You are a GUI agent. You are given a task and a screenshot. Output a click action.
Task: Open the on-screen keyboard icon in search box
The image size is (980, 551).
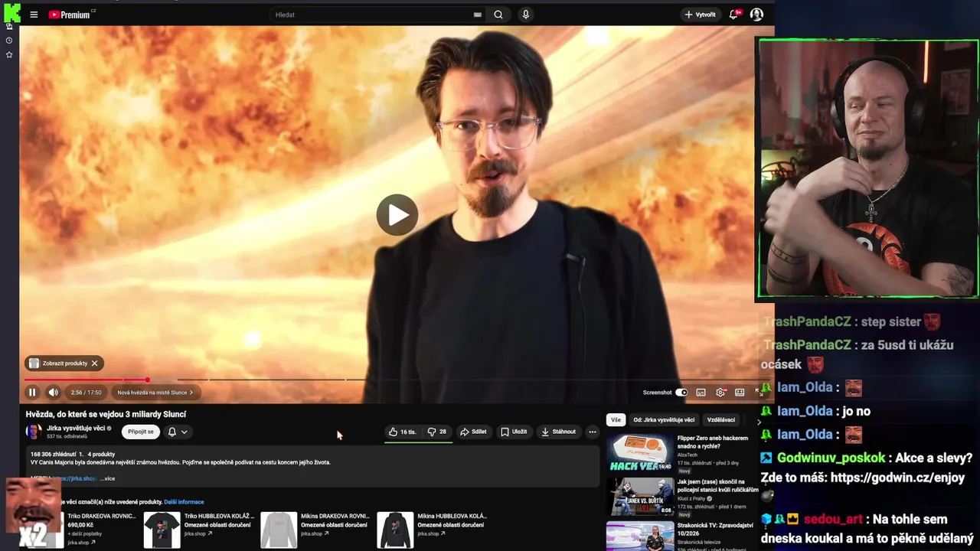(x=478, y=15)
